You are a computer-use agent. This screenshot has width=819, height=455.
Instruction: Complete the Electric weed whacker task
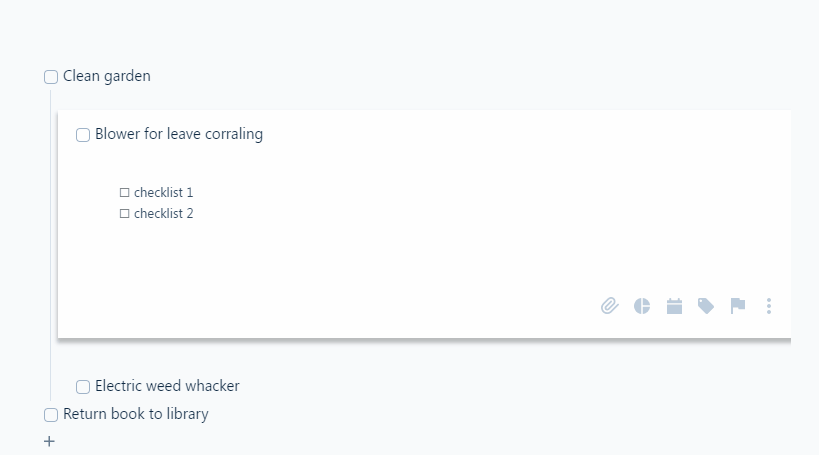(83, 387)
